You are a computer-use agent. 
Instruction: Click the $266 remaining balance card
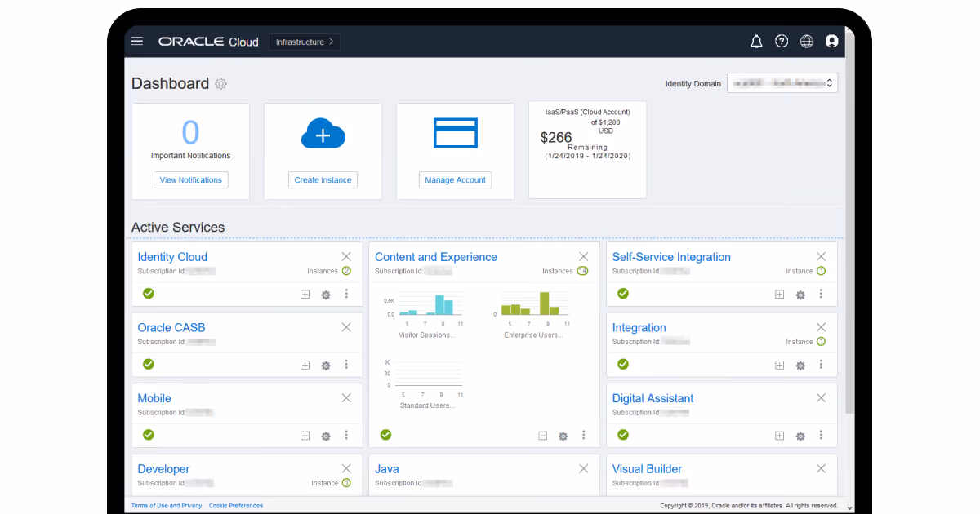coord(588,149)
